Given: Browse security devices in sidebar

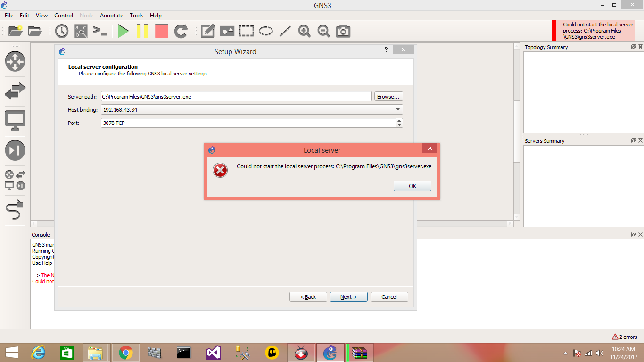Looking at the screenshot, I should [x=15, y=150].
